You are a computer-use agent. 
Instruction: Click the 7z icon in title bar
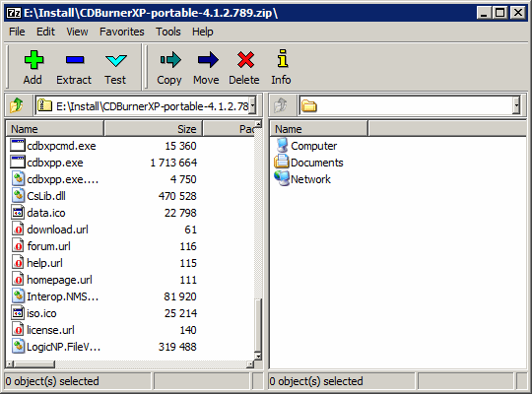click(x=14, y=13)
